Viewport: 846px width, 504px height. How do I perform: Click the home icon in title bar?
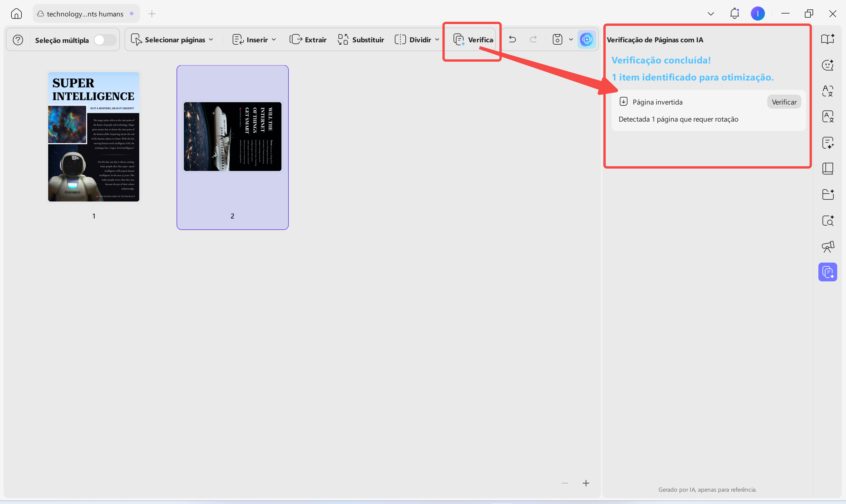16,14
